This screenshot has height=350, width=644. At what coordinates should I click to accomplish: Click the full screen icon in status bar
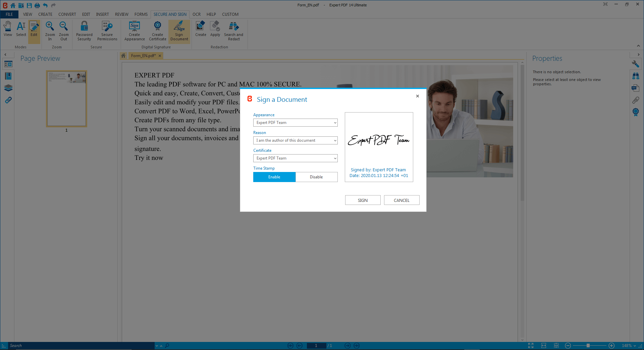(x=531, y=345)
